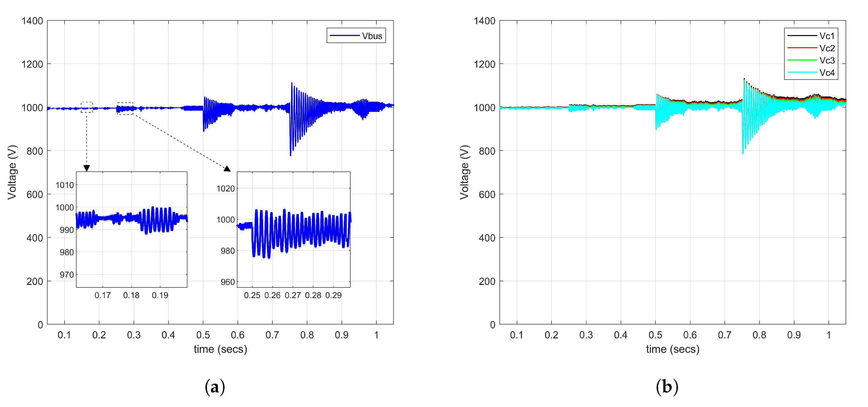Screen dimensions: 868x407
Task: Select the Vc3 legend label
Action: click(x=827, y=60)
